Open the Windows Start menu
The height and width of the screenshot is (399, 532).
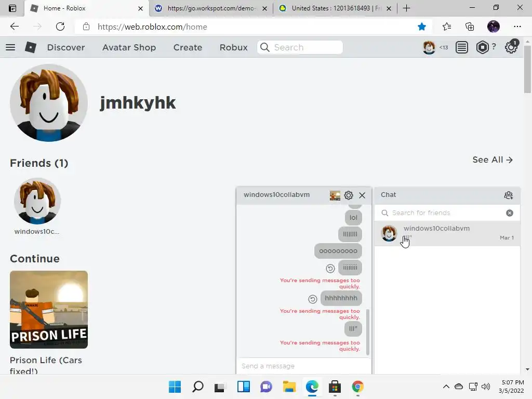(175, 387)
